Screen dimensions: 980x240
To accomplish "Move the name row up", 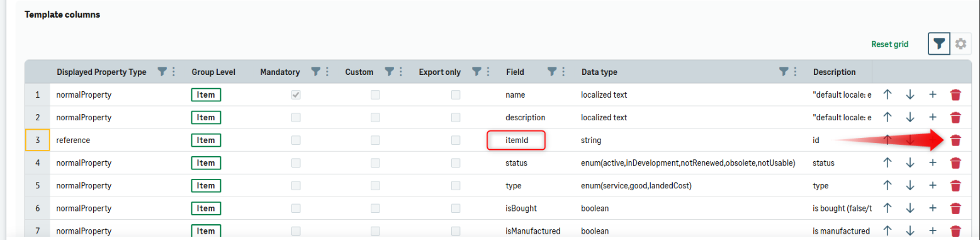I will coord(887,94).
